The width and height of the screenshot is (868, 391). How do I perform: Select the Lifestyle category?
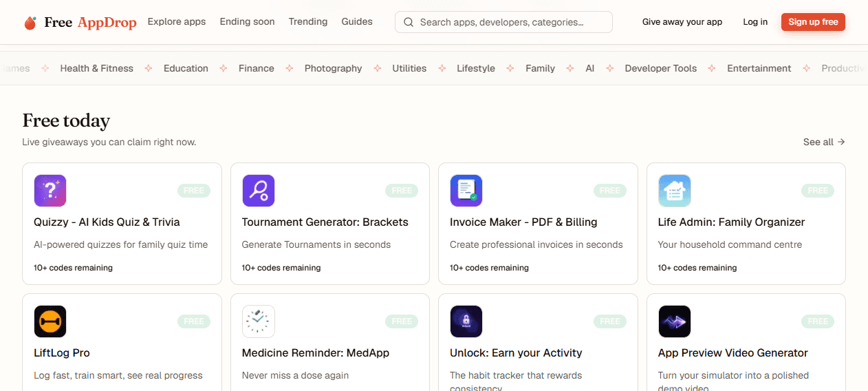[x=476, y=68]
